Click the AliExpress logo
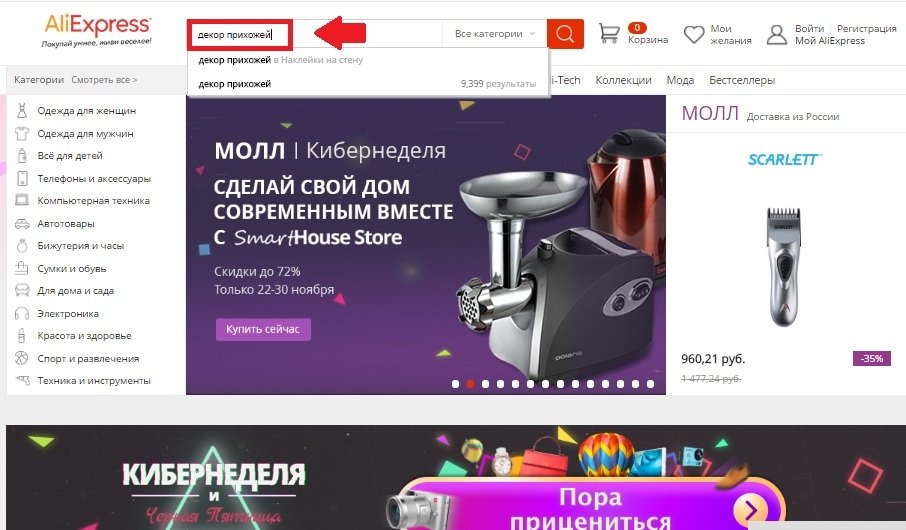This screenshot has width=906, height=530. [x=97, y=31]
